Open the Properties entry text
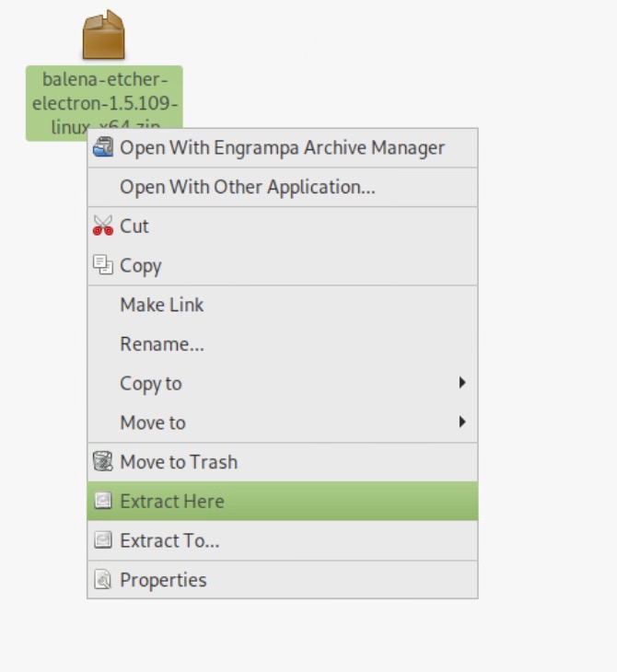This screenshot has height=672, width=617. point(163,581)
